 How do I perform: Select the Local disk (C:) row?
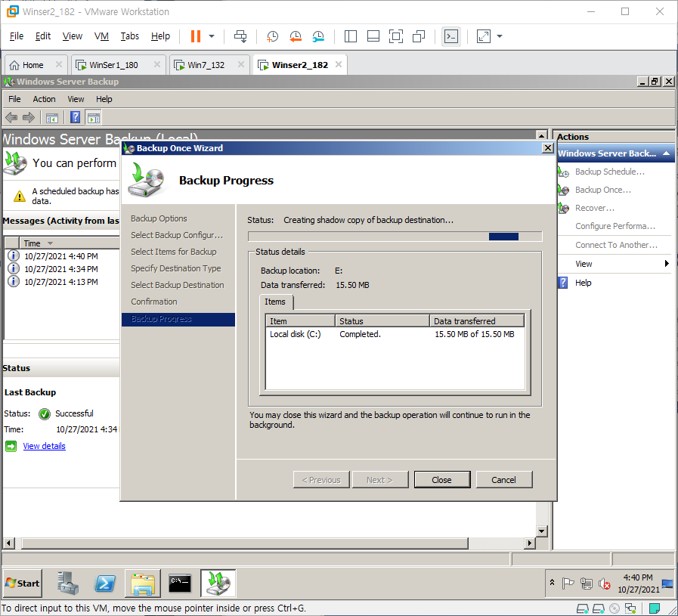(x=395, y=334)
